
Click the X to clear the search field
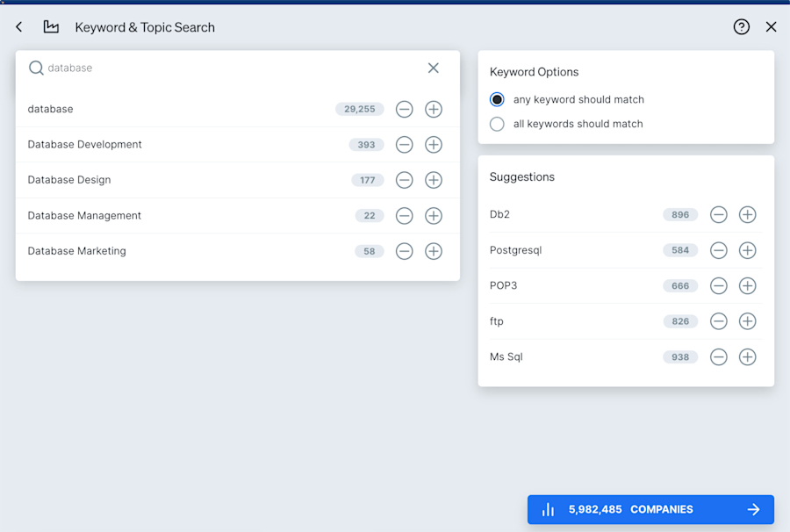(x=433, y=68)
